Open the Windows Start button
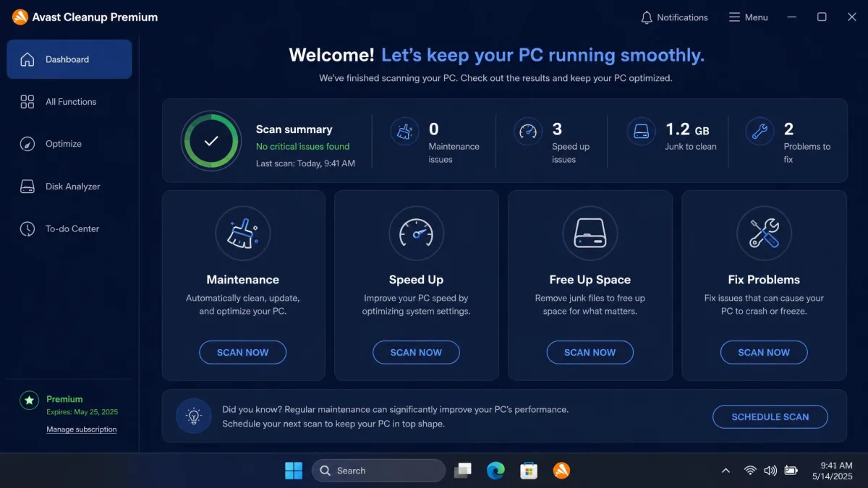Screen dimensions: 868x488 (294, 471)
